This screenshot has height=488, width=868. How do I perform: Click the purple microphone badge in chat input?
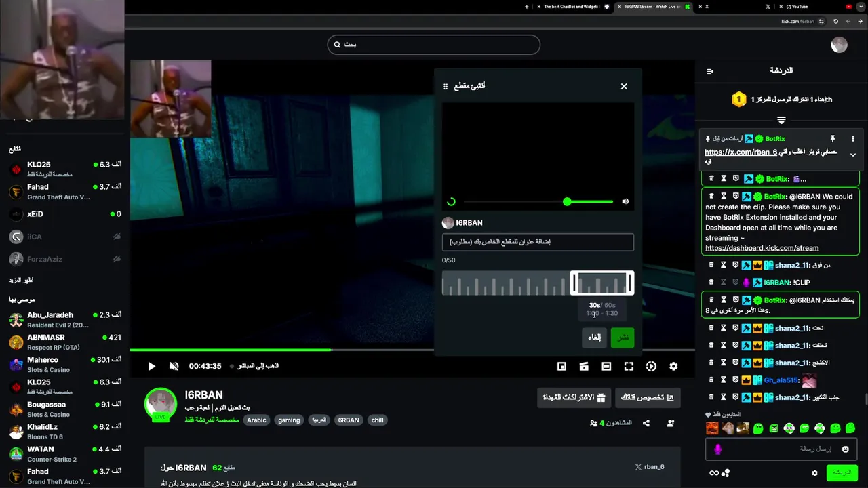[718, 449]
